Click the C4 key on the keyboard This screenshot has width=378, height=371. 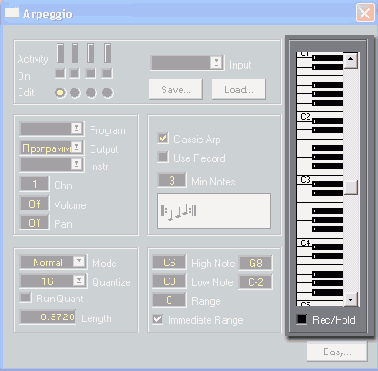coord(304,243)
